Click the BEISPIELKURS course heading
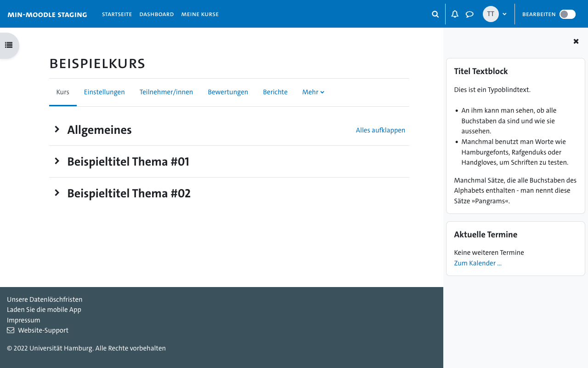The image size is (588, 368). (97, 64)
